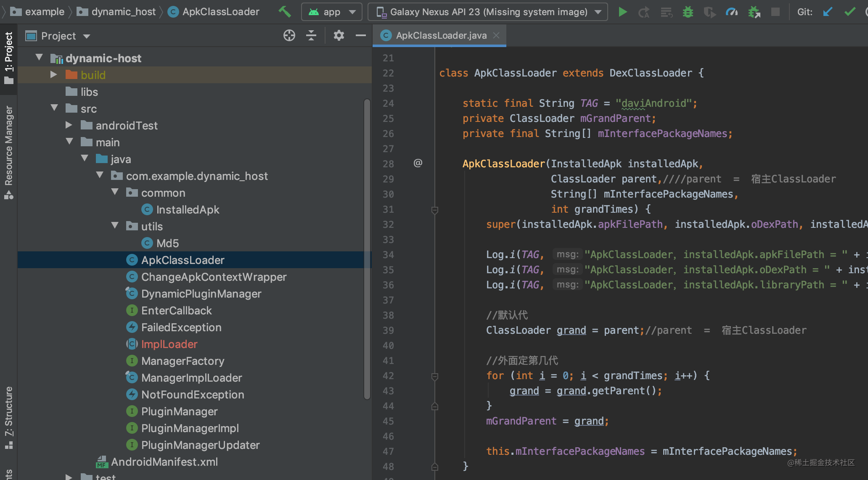Click the @ gutter icon on line 28

(x=418, y=163)
